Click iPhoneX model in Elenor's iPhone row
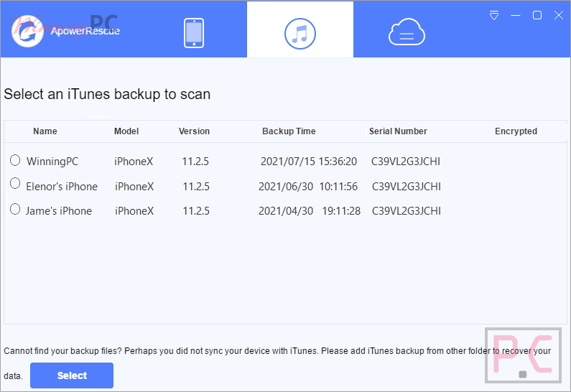The width and height of the screenshot is (571, 392). [134, 187]
